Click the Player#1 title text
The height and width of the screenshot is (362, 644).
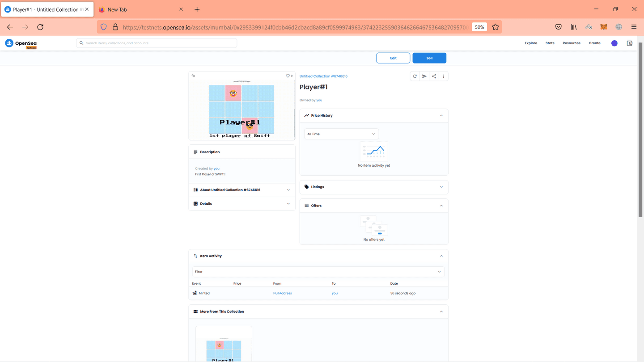click(314, 87)
